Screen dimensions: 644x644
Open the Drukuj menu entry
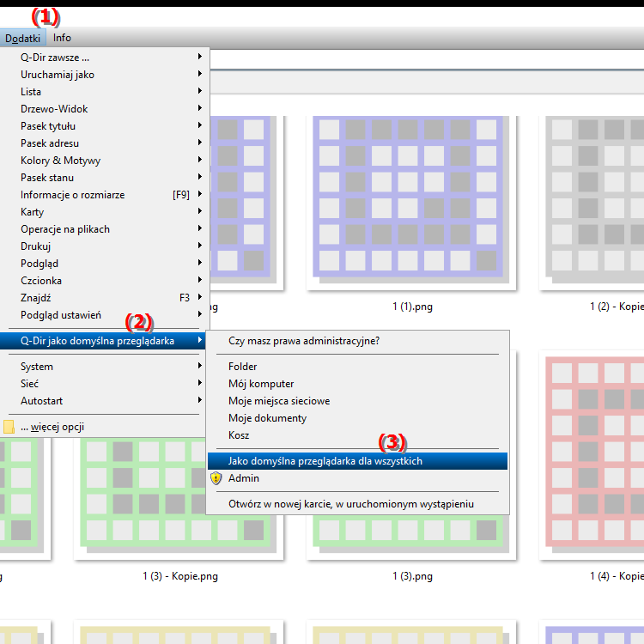tap(104, 246)
